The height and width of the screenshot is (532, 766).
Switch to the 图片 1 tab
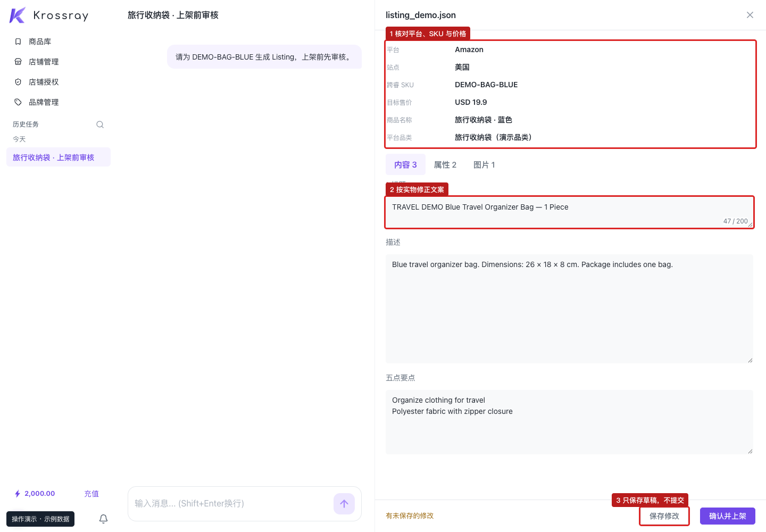click(x=484, y=165)
